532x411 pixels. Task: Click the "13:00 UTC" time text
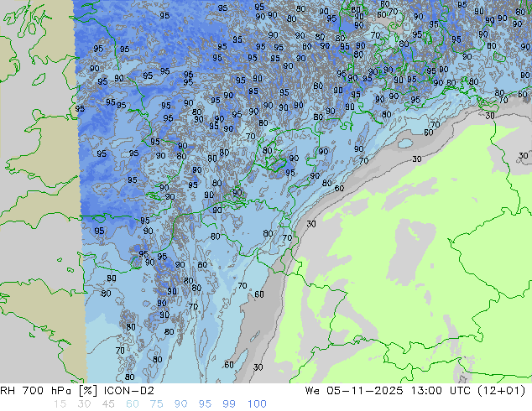pos(441,391)
